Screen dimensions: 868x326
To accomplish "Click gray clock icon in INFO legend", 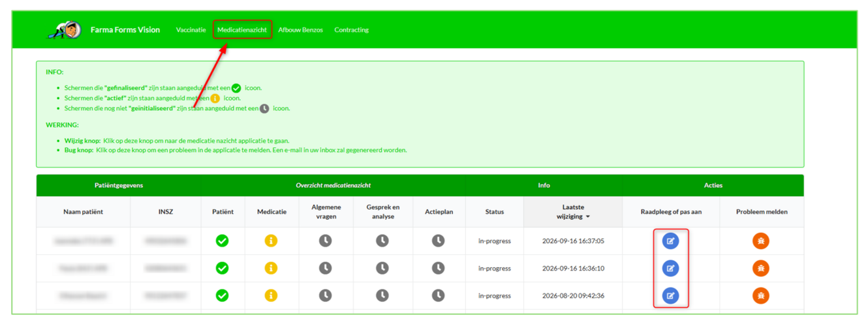I will pos(264,109).
